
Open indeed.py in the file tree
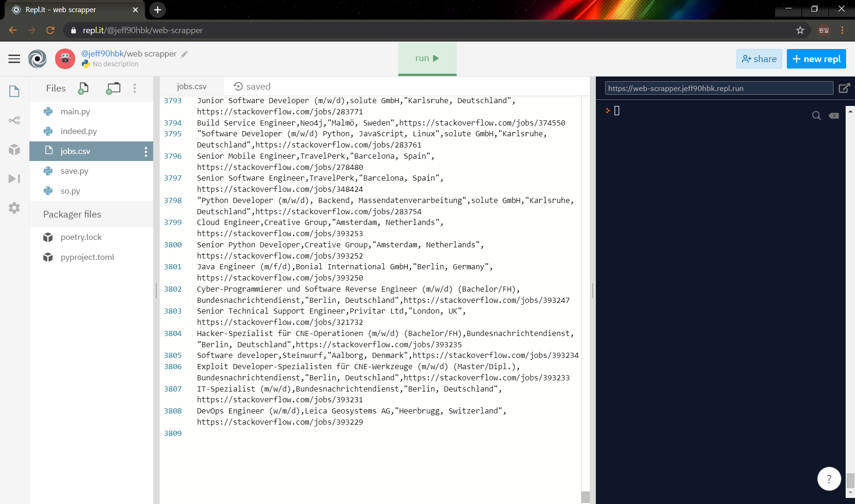(x=91, y=131)
